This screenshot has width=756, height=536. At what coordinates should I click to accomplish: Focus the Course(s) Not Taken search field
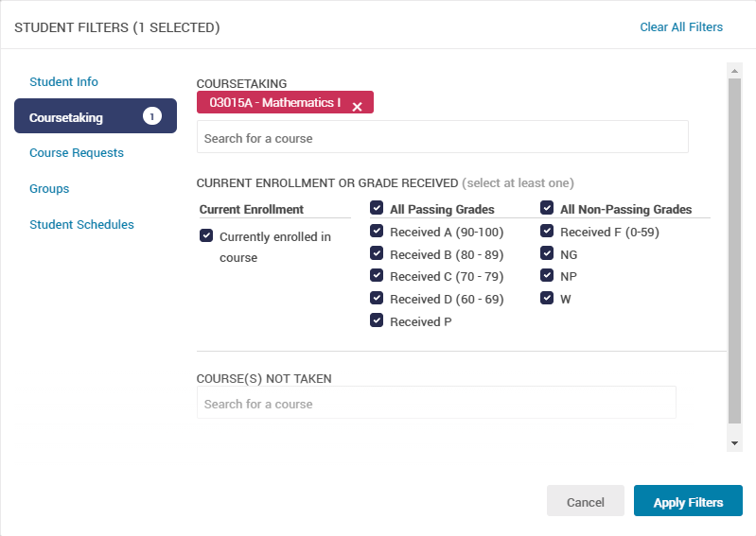tap(435, 404)
